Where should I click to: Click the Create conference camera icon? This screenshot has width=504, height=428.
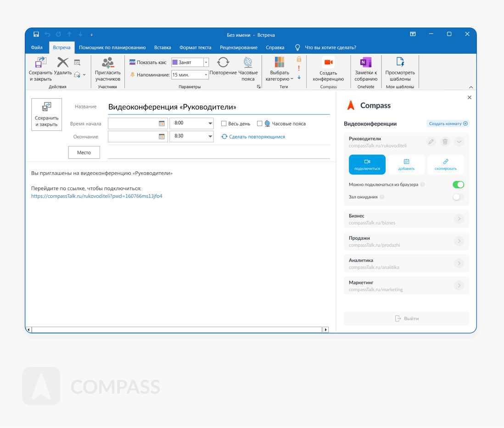[328, 62]
